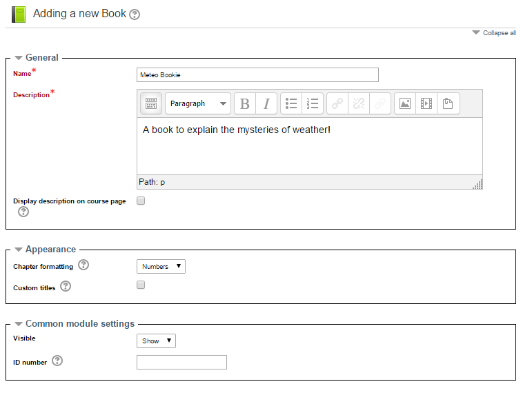Click the Collapse all link

coord(494,33)
